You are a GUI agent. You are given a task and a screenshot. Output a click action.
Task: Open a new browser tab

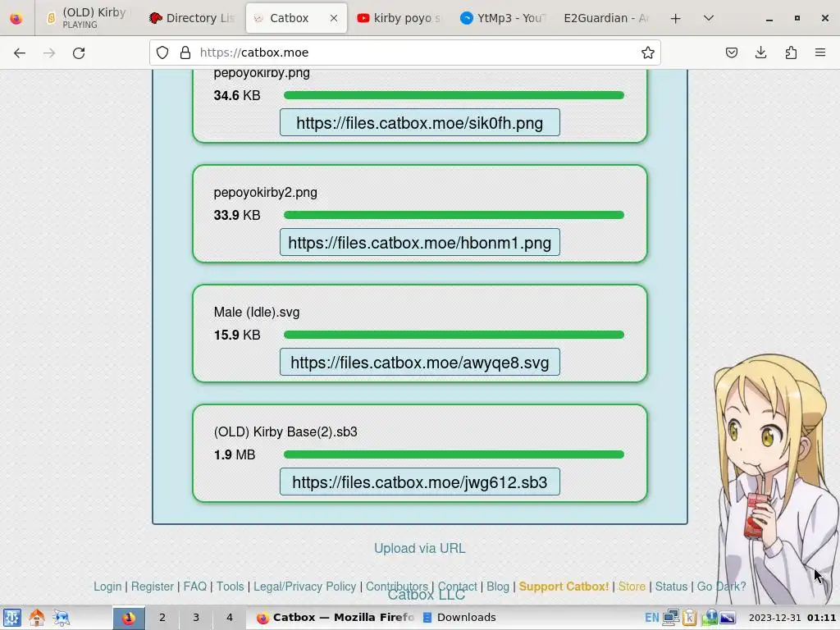676,18
